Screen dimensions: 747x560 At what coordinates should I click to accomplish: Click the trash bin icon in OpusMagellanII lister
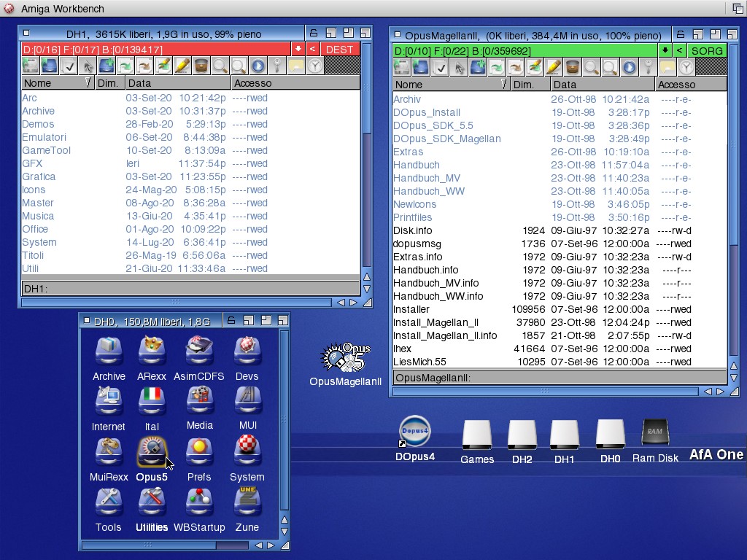(573, 68)
